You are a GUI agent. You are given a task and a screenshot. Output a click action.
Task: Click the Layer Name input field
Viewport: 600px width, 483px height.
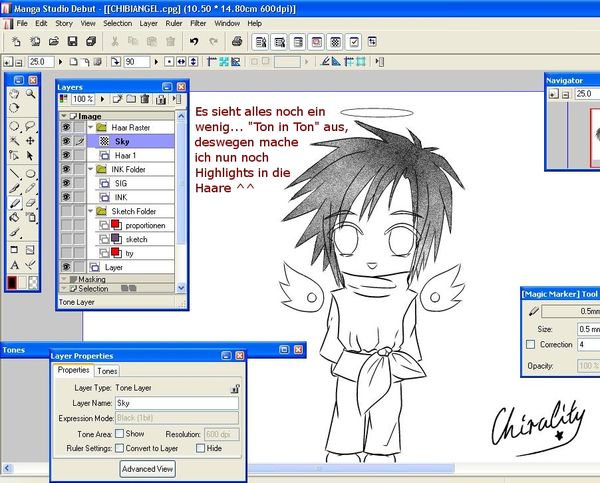pos(177,403)
